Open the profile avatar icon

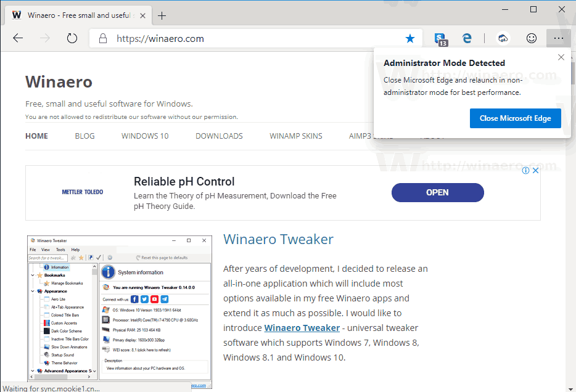pyautogui.click(x=503, y=38)
